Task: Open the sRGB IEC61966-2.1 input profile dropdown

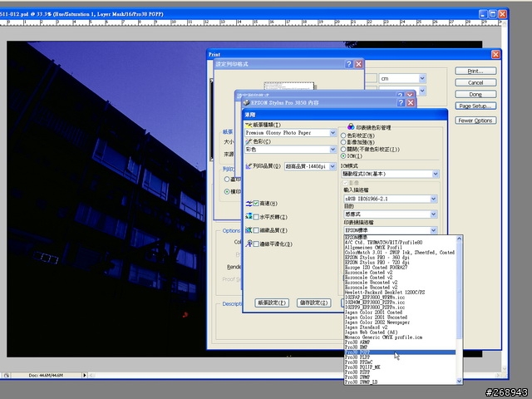Action: 434,199
